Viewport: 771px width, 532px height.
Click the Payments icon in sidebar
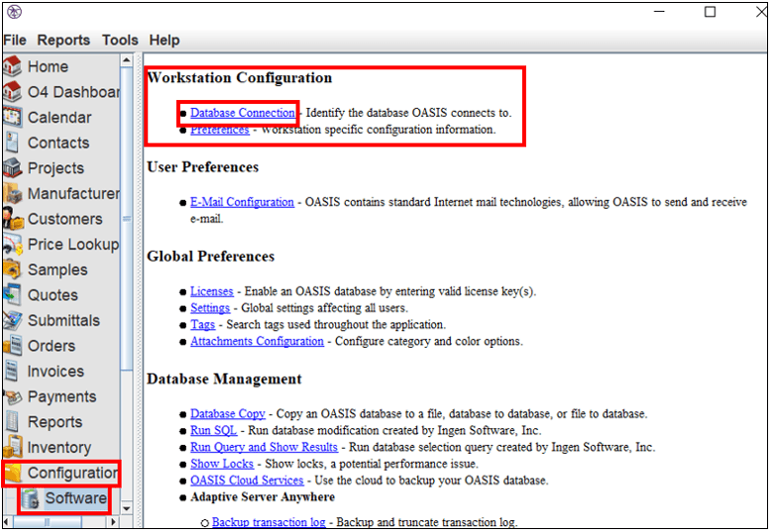[x=12, y=396]
